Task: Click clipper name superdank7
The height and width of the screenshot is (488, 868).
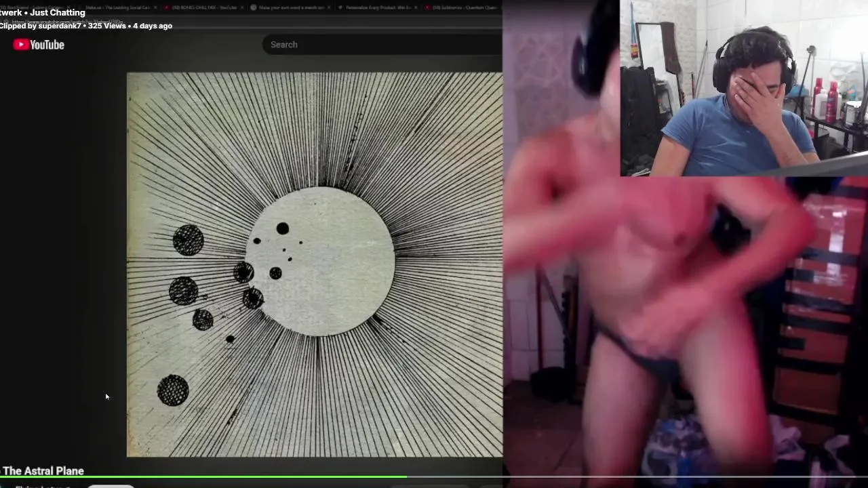Action: click(59, 26)
